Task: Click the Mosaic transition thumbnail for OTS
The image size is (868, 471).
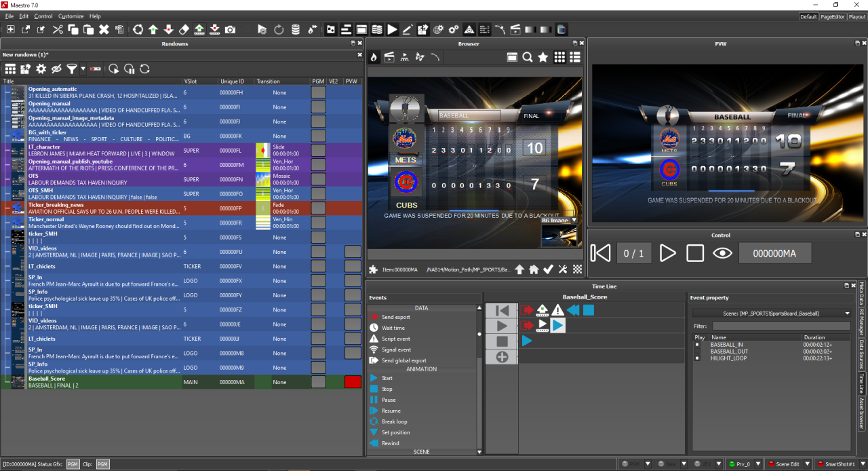Action: (263, 179)
